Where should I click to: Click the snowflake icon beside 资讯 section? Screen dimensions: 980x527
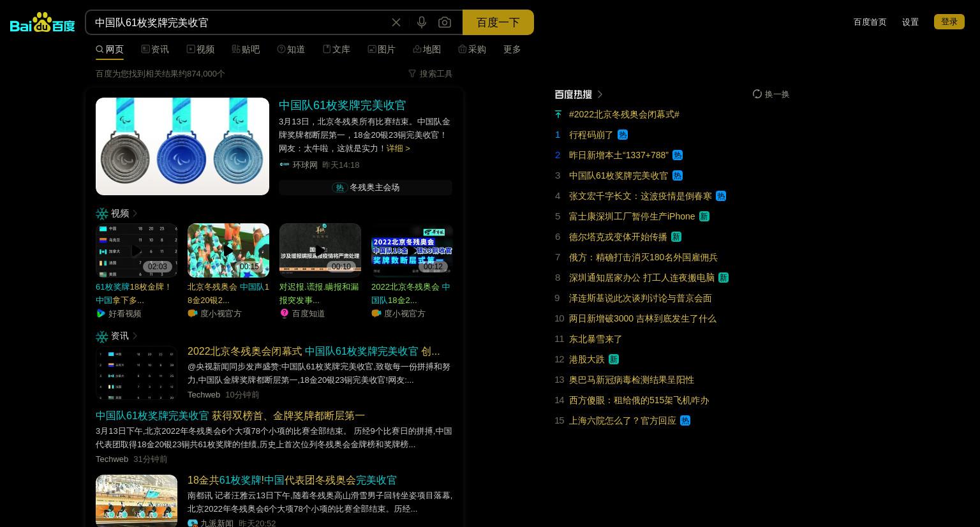click(x=102, y=336)
